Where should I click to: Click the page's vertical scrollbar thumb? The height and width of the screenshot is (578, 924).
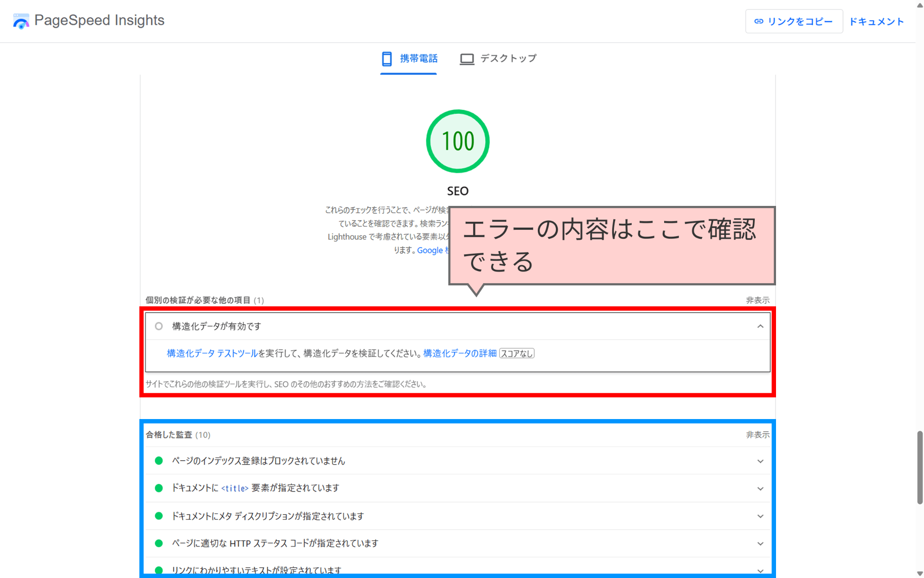919,467
